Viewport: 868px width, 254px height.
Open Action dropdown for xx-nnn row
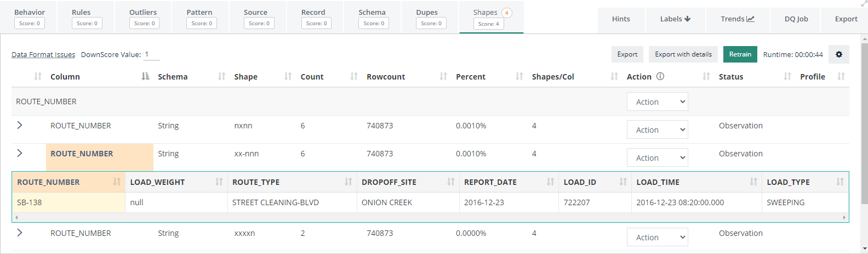point(658,157)
